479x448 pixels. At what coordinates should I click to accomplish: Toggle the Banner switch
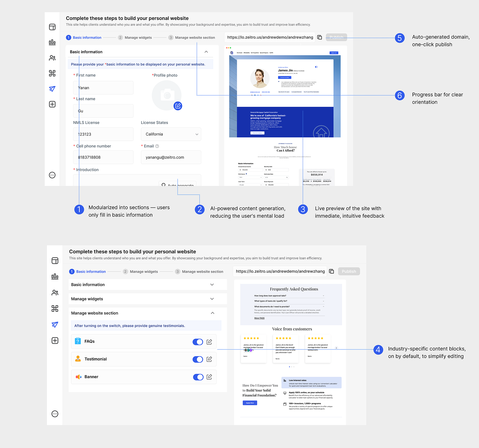pyautogui.click(x=198, y=377)
